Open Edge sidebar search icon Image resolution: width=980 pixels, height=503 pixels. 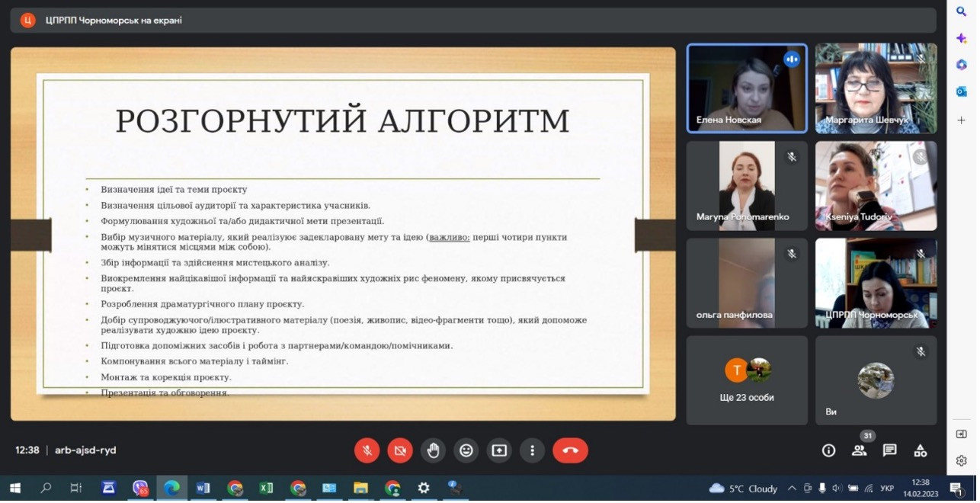point(962,11)
